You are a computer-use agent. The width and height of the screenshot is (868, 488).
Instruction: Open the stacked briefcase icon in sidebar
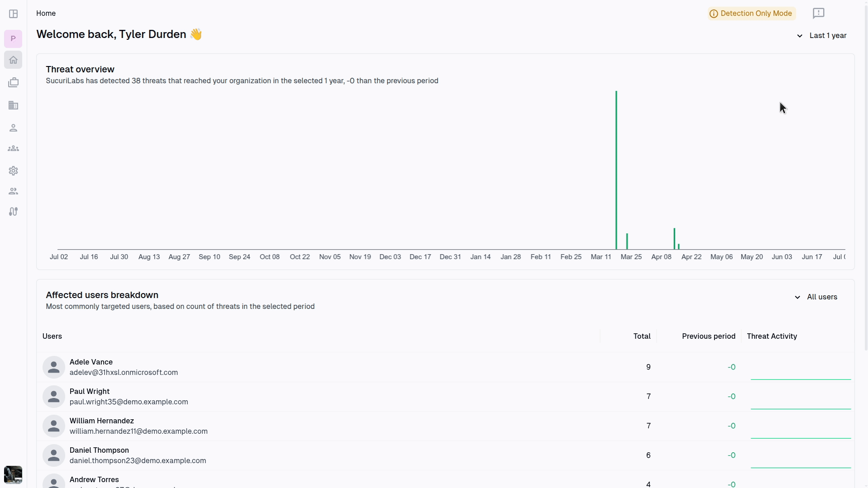point(13,82)
